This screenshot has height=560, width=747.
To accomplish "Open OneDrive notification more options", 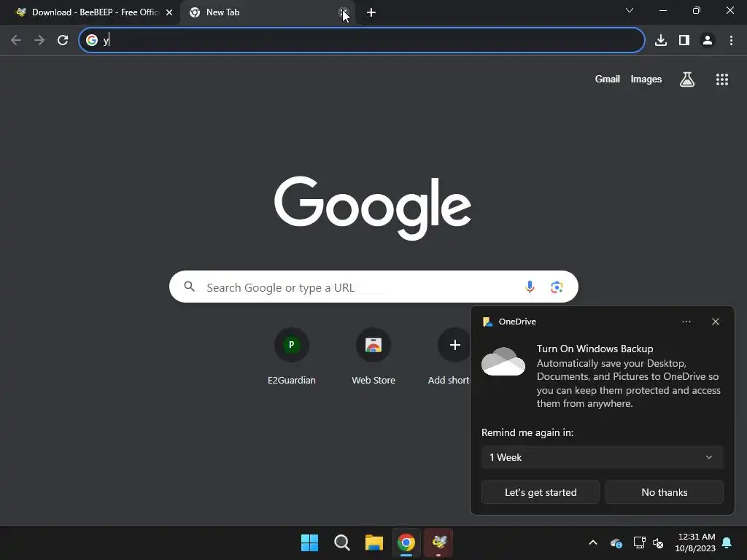I will (686, 322).
